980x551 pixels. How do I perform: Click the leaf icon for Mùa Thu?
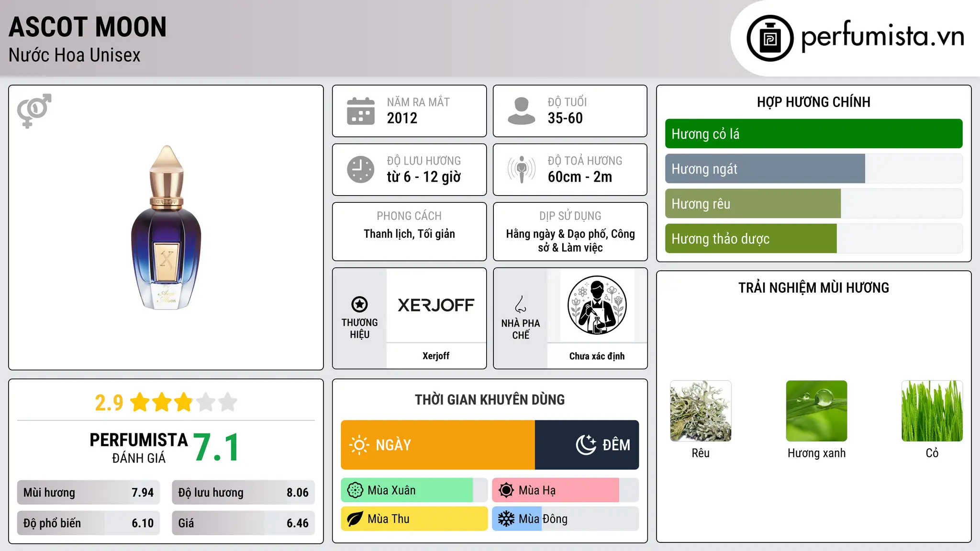pyautogui.click(x=355, y=519)
